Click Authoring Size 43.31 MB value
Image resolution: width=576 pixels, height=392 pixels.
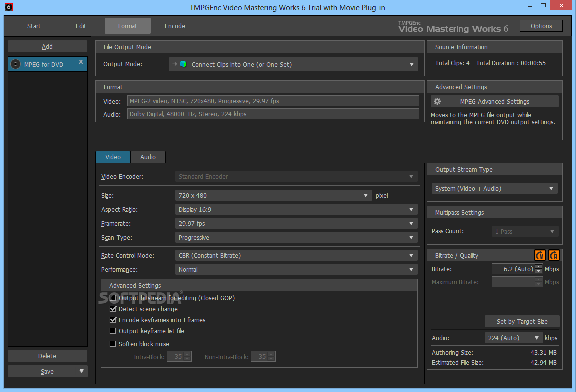click(543, 353)
